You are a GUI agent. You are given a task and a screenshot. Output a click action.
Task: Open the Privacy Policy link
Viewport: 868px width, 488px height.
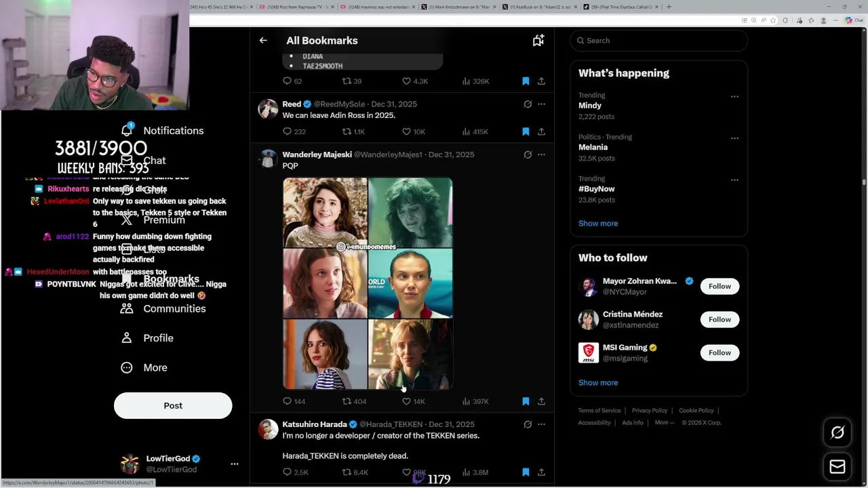pos(650,410)
